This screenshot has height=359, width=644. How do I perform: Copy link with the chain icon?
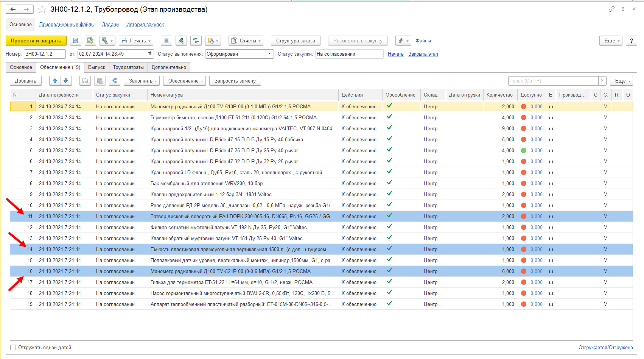click(x=611, y=9)
